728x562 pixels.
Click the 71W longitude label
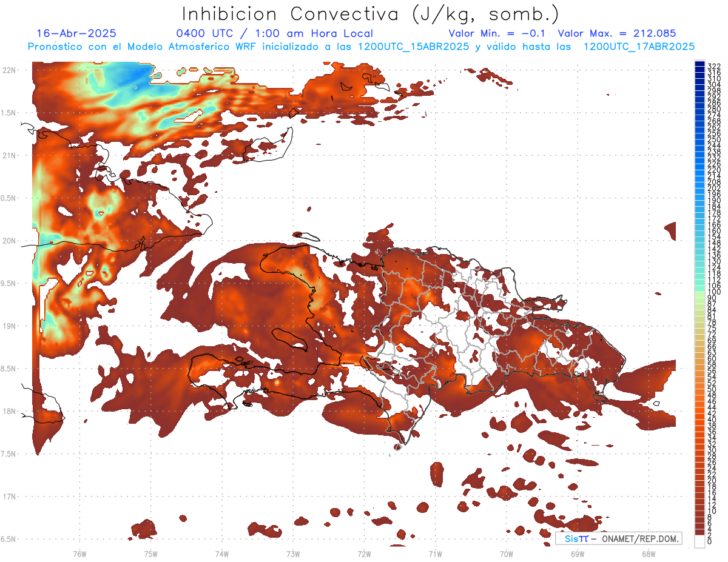(x=435, y=554)
